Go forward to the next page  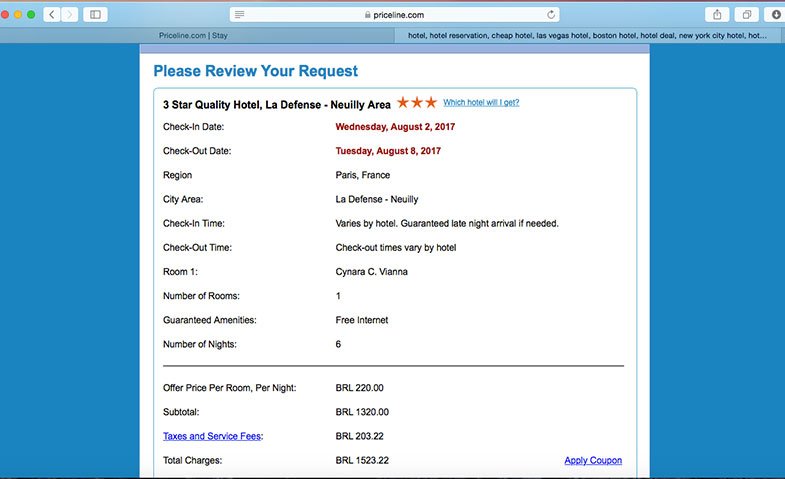(x=70, y=15)
